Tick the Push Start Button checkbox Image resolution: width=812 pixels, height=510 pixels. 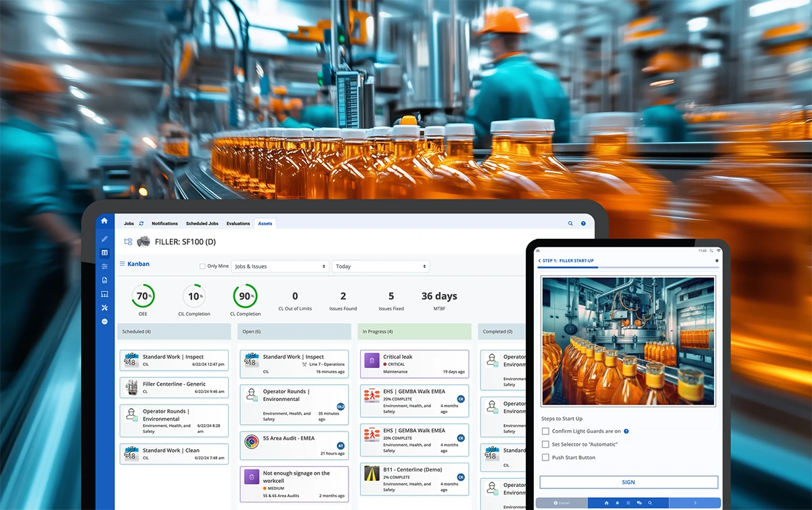545,457
